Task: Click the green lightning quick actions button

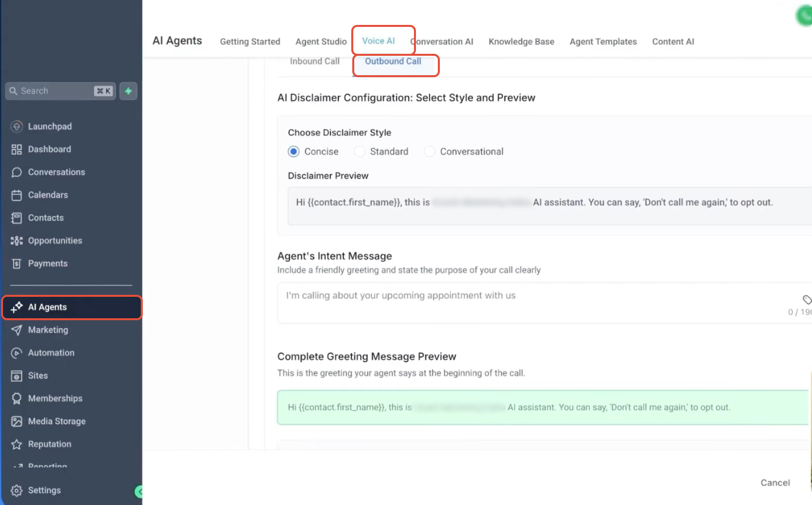Action: [128, 91]
